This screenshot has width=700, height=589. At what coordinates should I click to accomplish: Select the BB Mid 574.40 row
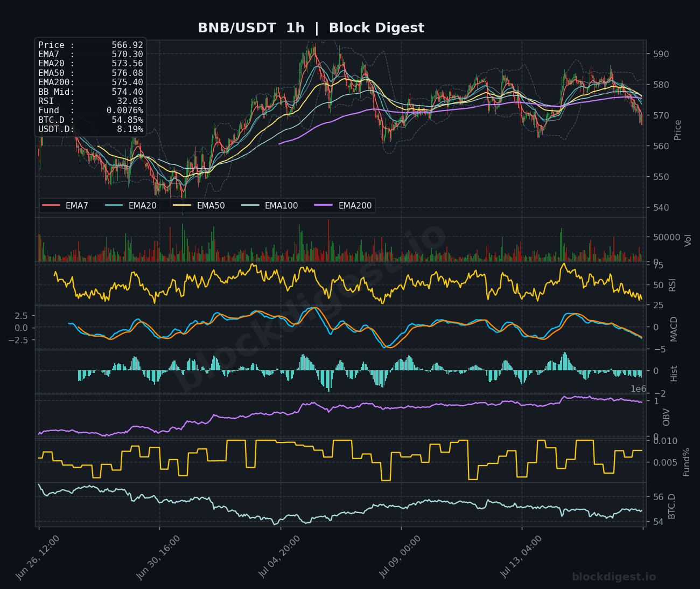[x=90, y=92]
